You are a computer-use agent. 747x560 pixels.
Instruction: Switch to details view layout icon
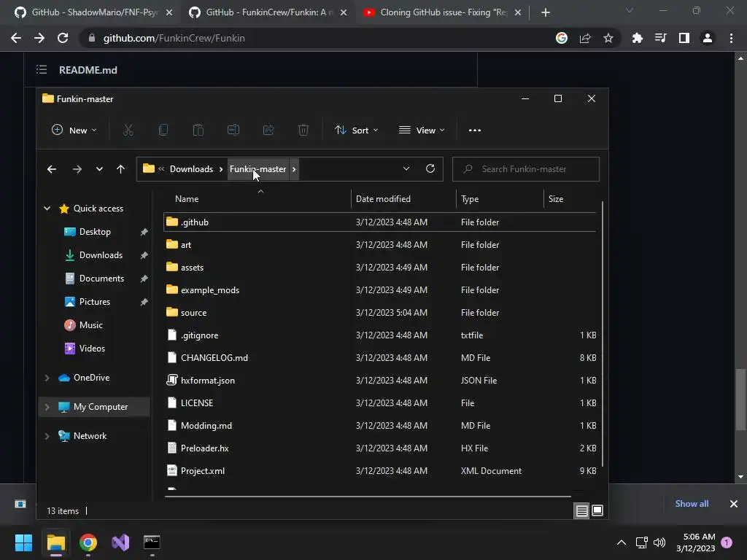(581, 511)
